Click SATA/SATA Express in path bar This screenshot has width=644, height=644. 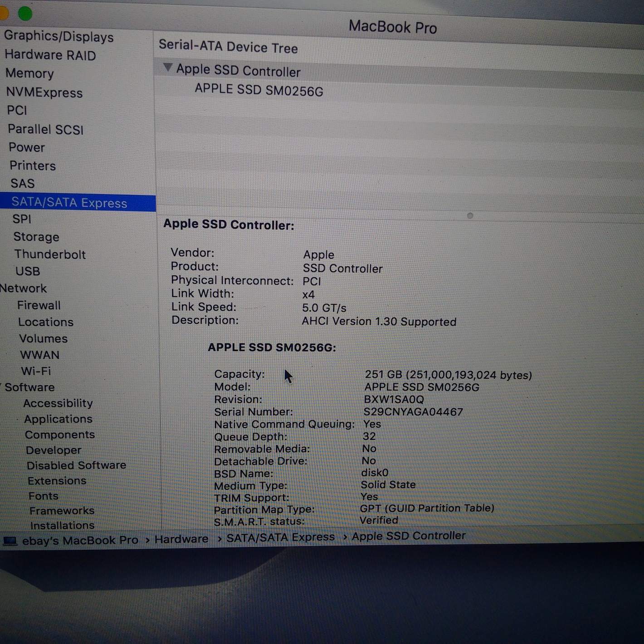[x=280, y=537]
